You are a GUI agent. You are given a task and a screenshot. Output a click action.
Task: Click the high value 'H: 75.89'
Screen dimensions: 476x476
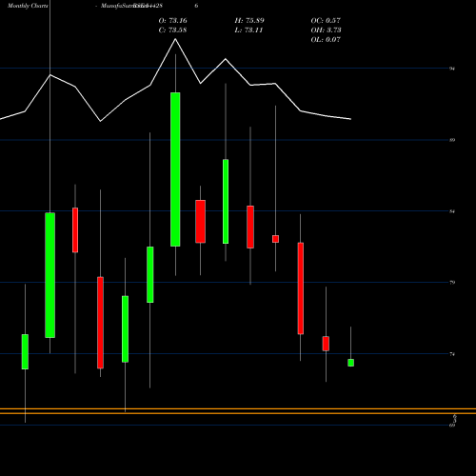(249, 21)
